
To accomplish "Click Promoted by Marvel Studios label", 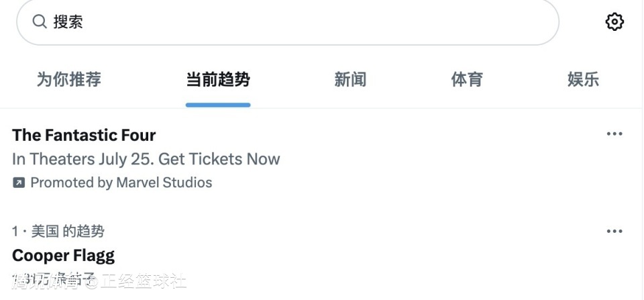I will tap(121, 183).
